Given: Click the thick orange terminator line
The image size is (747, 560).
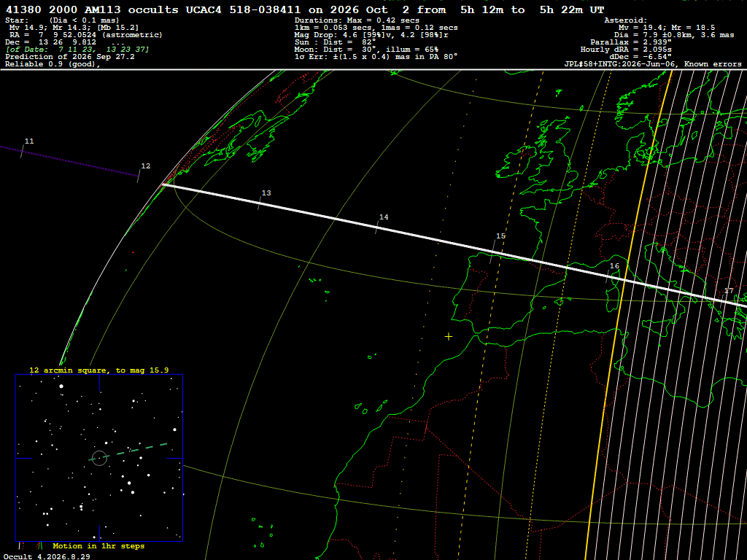Looking at the screenshot, I should 628,315.
